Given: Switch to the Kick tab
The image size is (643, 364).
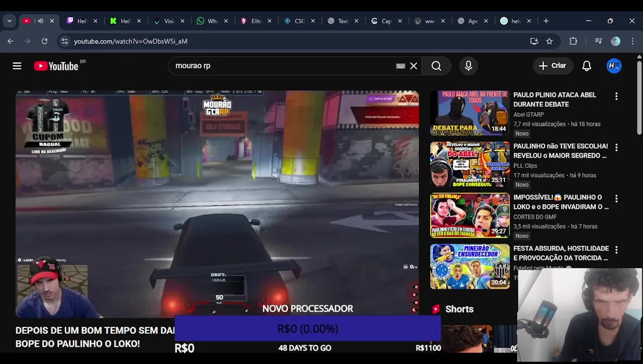Looking at the screenshot, I should [x=124, y=21].
